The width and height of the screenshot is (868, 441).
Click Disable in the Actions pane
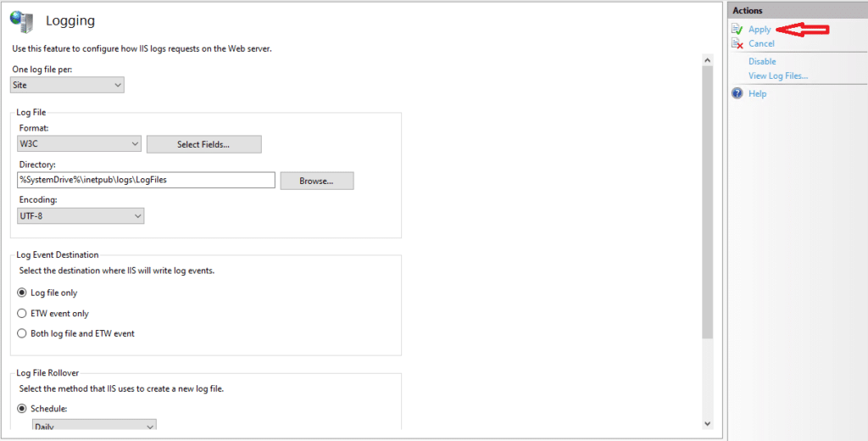(762, 62)
